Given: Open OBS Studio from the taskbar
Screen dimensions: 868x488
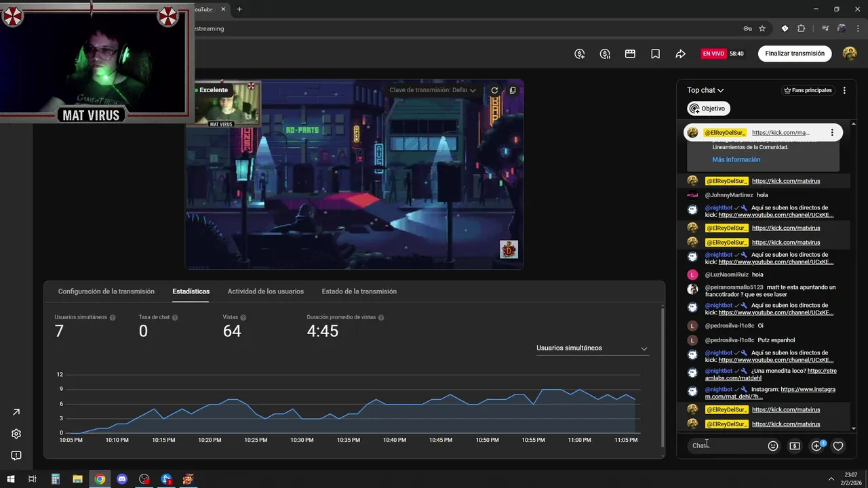Looking at the screenshot, I should (144, 479).
